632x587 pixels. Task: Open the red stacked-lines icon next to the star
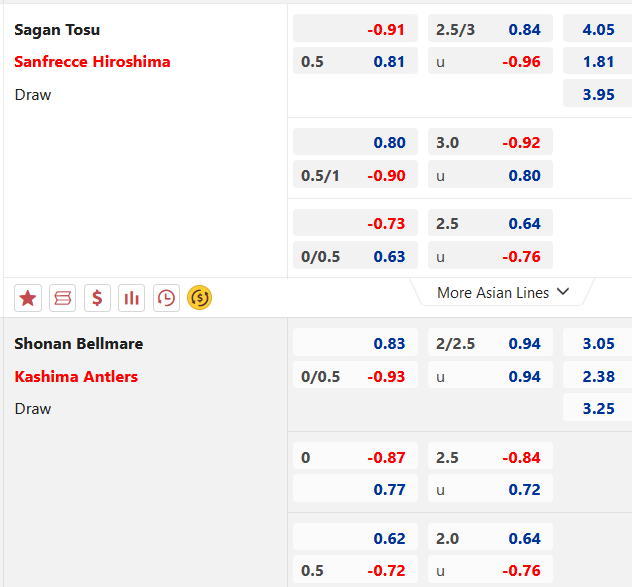click(62, 298)
